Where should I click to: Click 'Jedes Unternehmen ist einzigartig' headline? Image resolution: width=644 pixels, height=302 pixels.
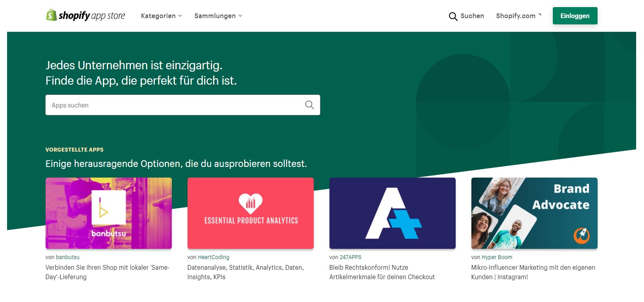click(x=134, y=65)
